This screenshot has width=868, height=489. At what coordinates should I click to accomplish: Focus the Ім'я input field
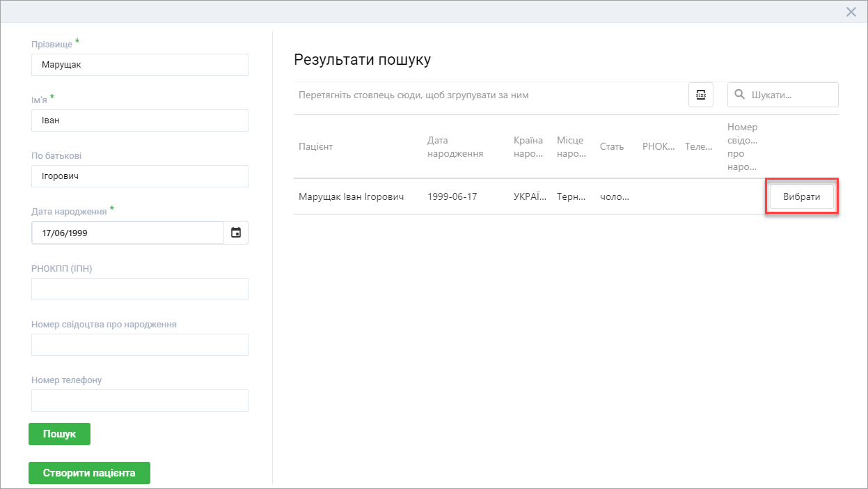[x=140, y=121]
